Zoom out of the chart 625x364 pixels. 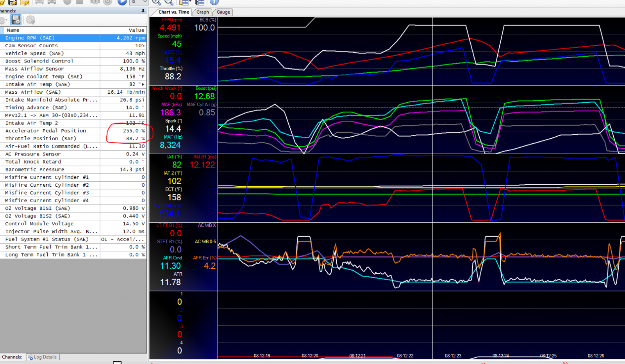169,2
